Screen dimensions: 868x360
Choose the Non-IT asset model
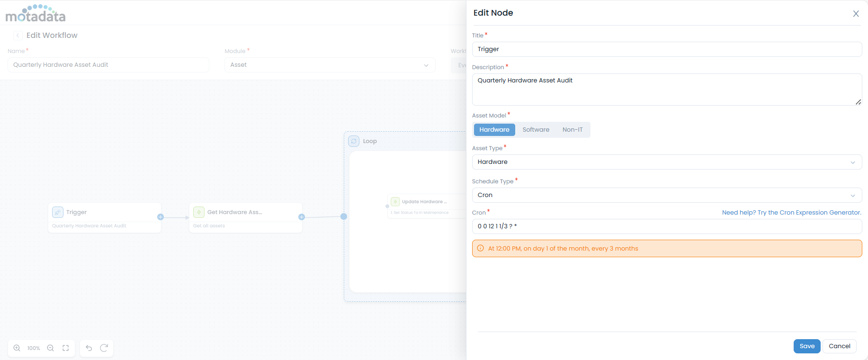pos(572,130)
